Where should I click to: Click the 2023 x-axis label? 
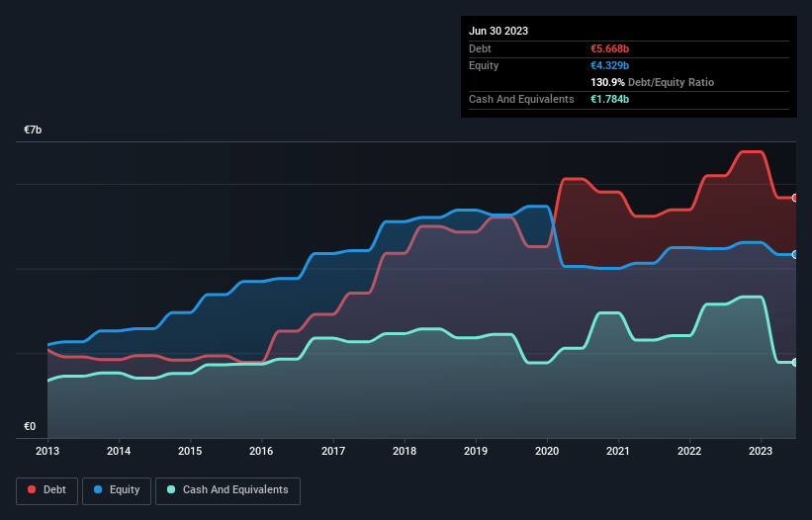[762, 450]
